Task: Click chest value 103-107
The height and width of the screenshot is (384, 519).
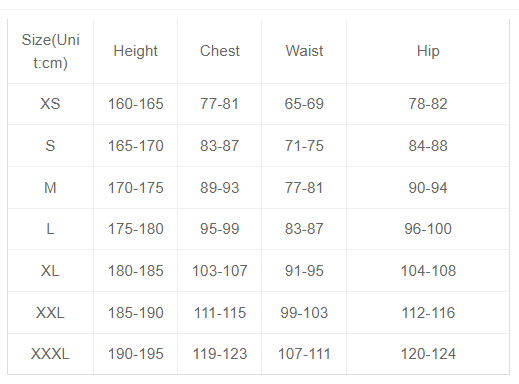Action: pos(220,271)
